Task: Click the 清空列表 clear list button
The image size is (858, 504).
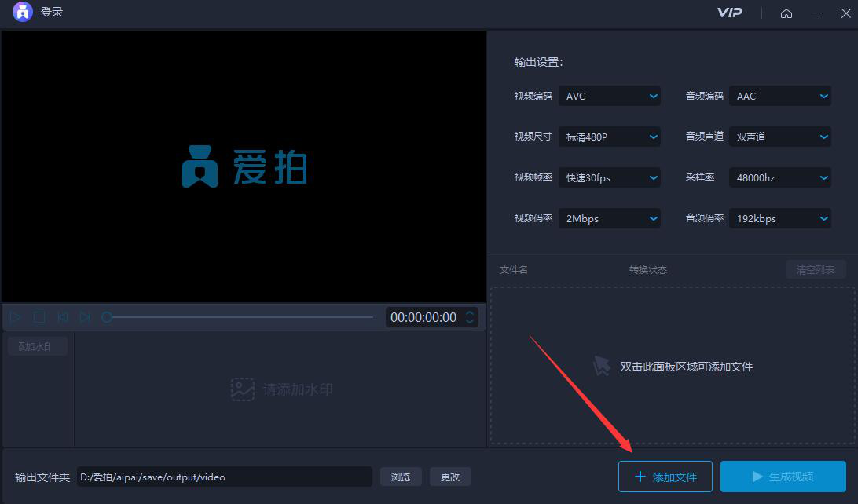Action: (816, 269)
